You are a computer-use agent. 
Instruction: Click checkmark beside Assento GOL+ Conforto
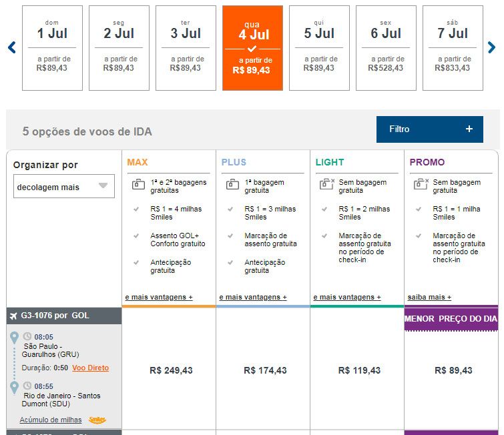(x=136, y=236)
